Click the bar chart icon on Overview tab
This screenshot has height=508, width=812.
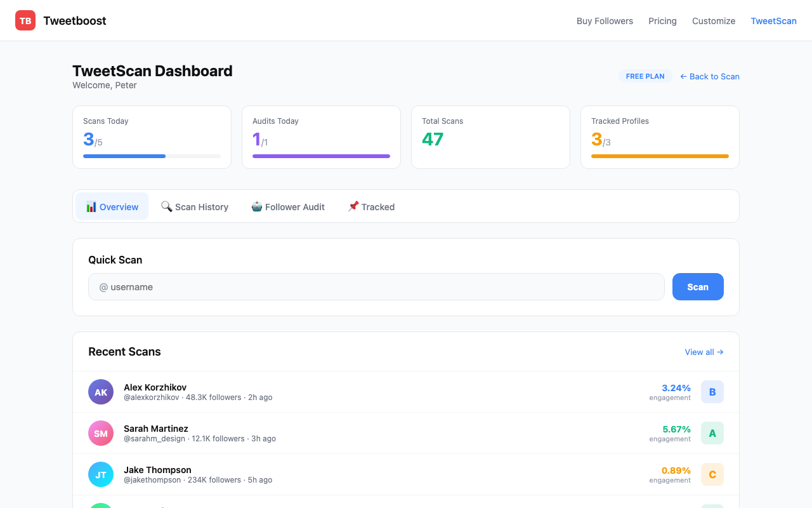(x=91, y=206)
